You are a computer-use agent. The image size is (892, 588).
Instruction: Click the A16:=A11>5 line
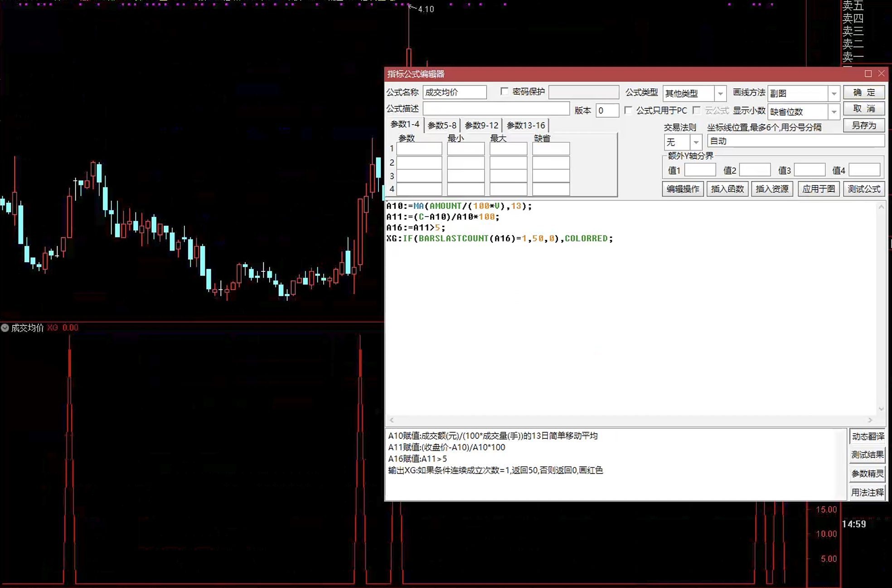(x=416, y=228)
